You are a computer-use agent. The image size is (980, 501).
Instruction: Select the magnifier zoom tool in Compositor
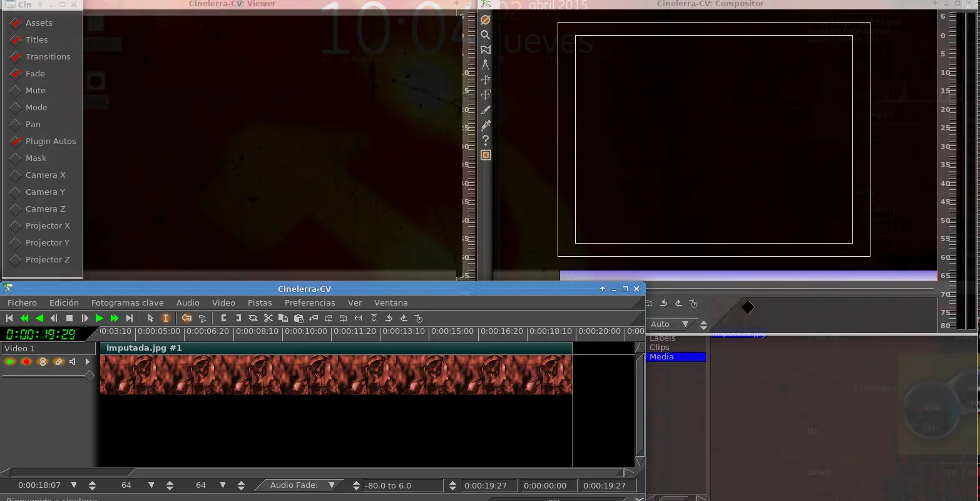[x=486, y=35]
